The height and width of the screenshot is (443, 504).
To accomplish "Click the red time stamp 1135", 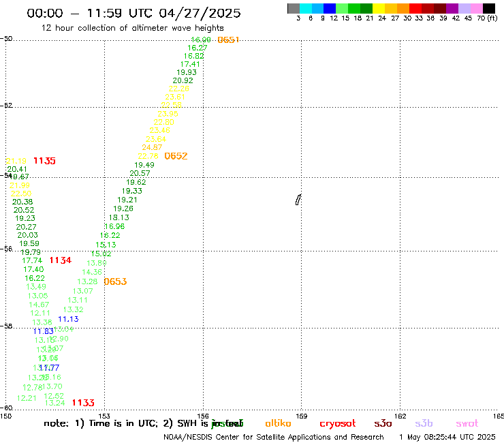I will [x=45, y=161].
